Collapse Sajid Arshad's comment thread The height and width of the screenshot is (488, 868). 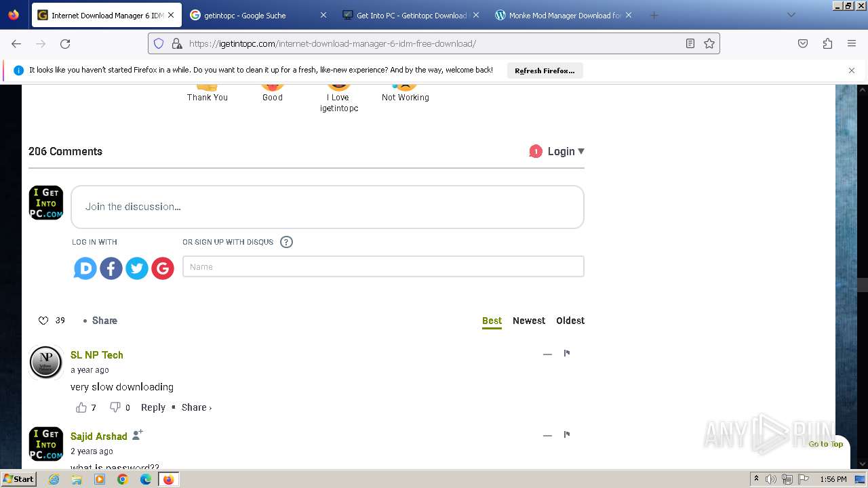547,435
